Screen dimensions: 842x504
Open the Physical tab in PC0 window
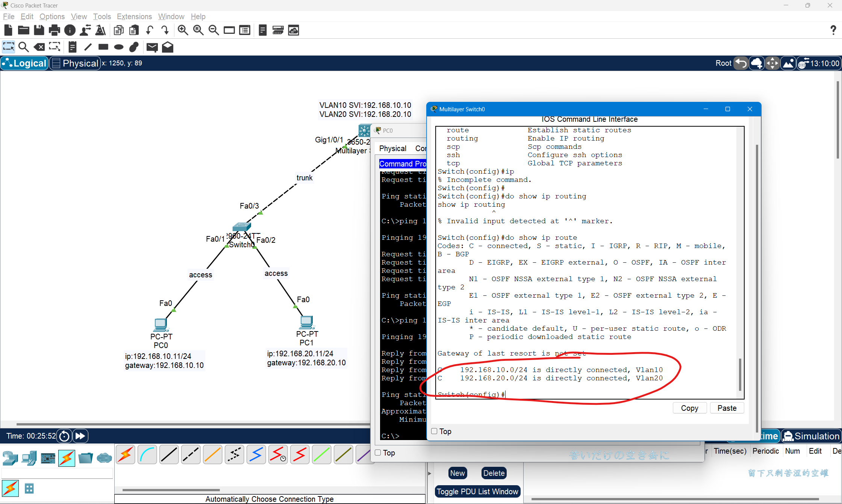pyautogui.click(x=393, y=148)
